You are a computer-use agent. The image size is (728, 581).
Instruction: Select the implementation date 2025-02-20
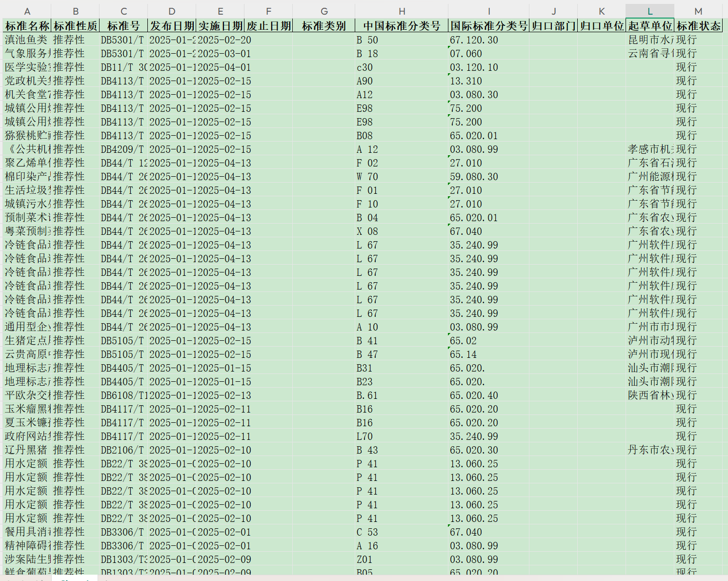click(220, 40)
